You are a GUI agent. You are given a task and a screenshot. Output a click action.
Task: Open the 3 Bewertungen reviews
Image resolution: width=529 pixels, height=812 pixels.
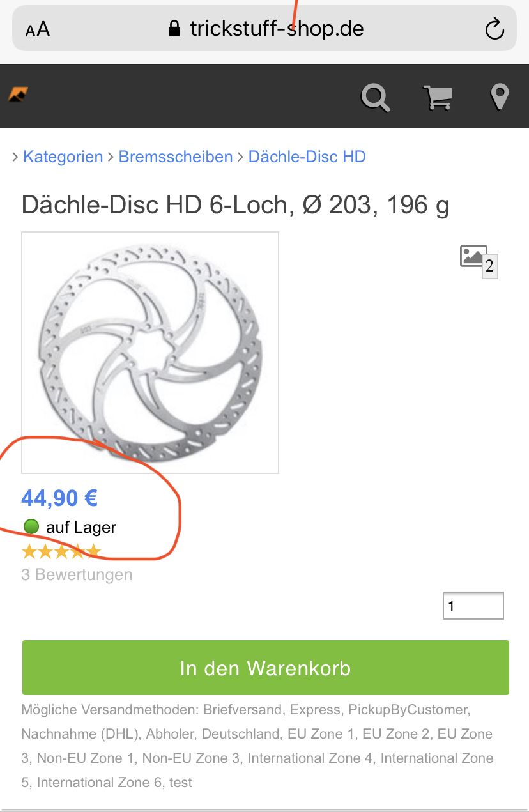click(x=77, y=574)
